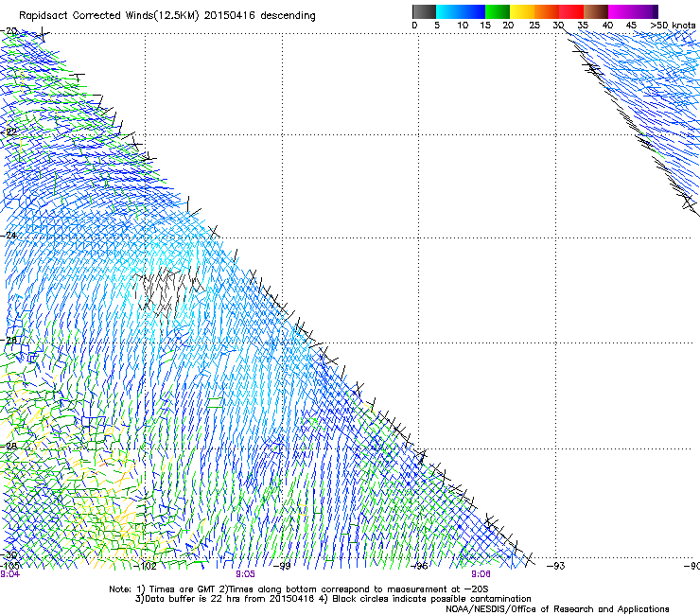Click the '-28' latitude axis label
Screen dimensions: 700x615
9,446
